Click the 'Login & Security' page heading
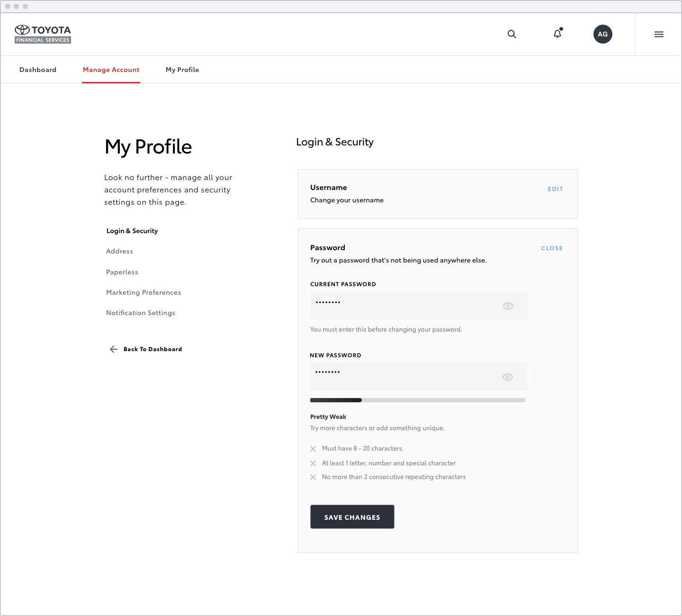 tap(335, 142)
